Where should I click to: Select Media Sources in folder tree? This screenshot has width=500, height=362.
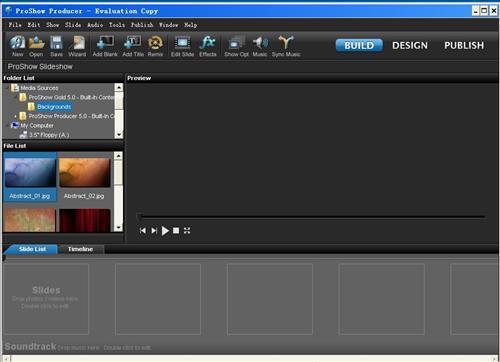coord(39,88)
